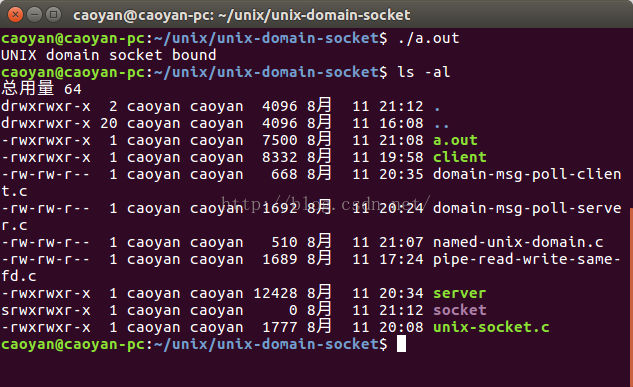Image resolution: width=633 pixels, height=387 pixels.
Task: Maximize the terminal window
Action: [53, 15]
